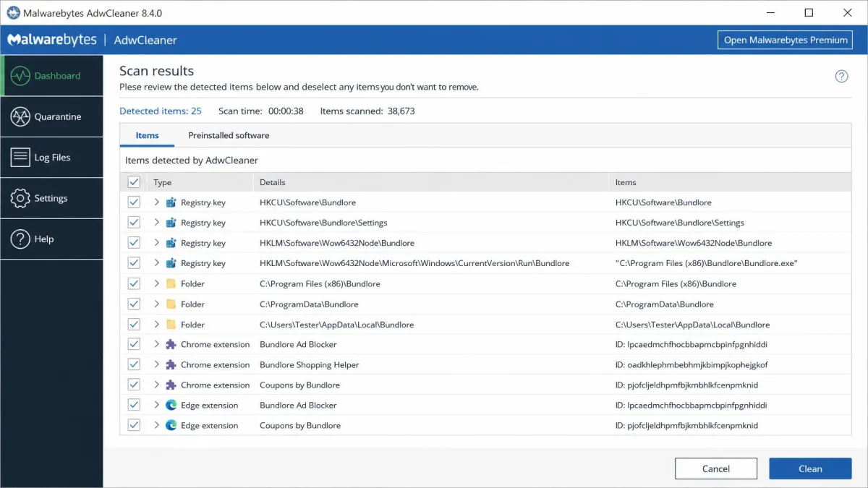Click folder icon for C:\Program Files (x86)\Bundlore

click(171, 283)
